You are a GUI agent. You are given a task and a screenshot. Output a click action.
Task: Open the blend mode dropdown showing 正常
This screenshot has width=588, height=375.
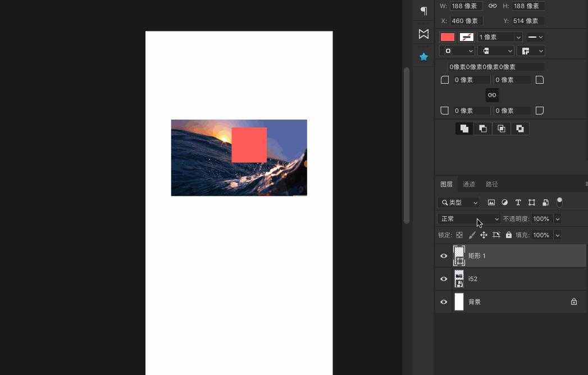pyautogui.click(x=469, y=219)
